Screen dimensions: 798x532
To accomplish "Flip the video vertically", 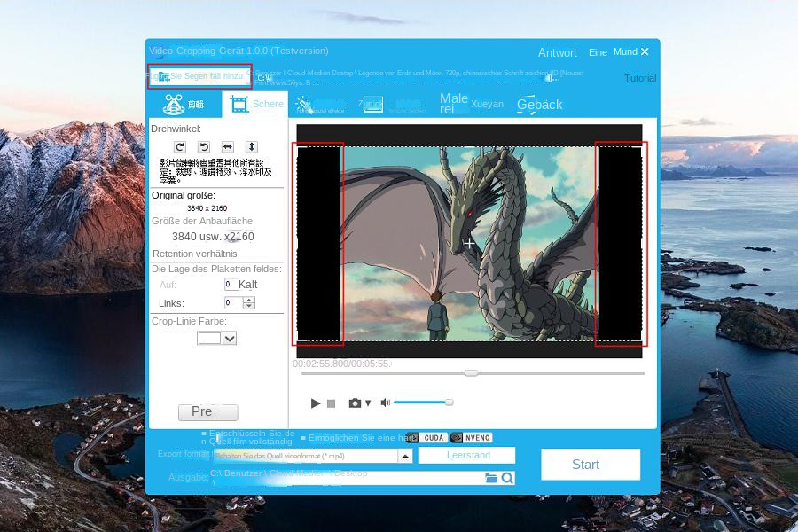I will pyautogui.click(x=252, y=147).
